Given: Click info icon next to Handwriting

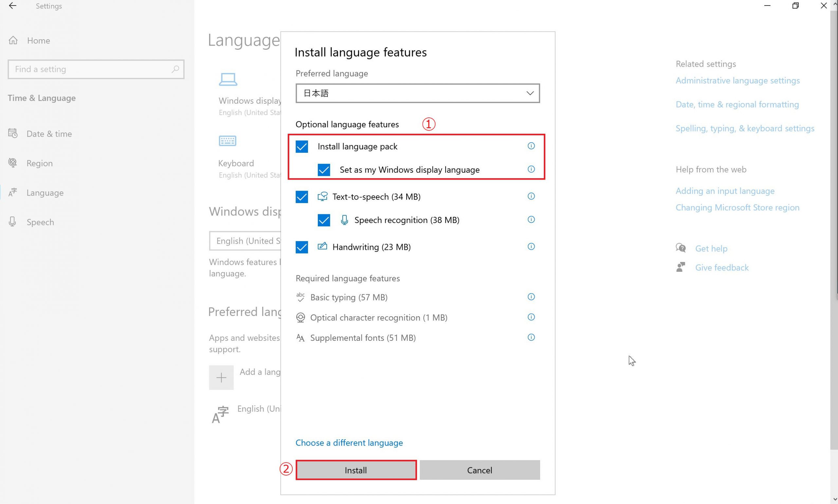Looking at the screenshot, I should point(531,247).
